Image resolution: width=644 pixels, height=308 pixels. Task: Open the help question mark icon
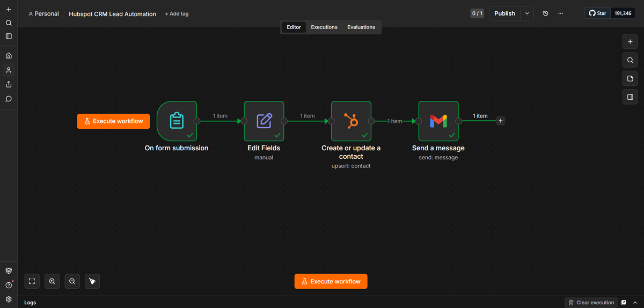tap(9, 285)
